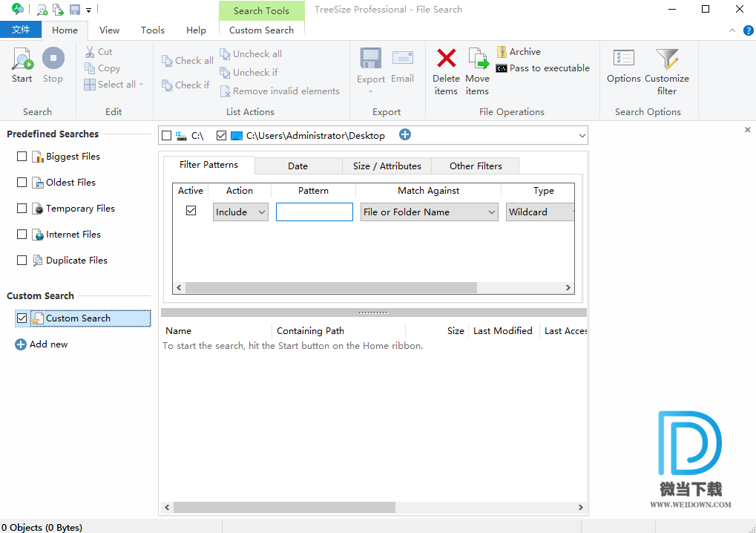Click the red Delete items icon

(x=446, y=58)
